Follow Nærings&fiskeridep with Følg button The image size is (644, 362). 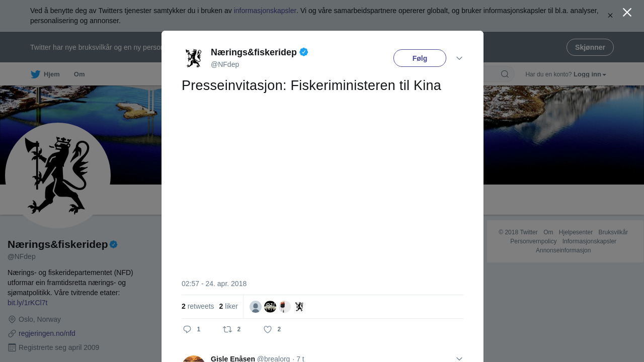coord(420,58)
